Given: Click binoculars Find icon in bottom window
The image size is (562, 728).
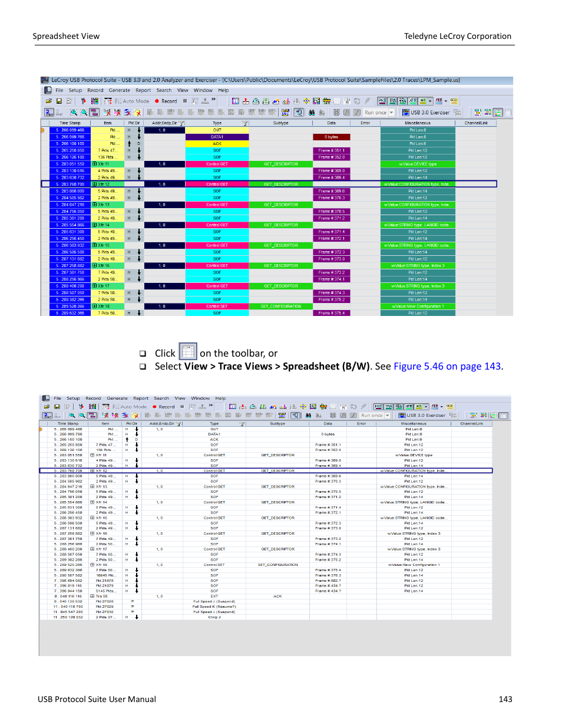Looking at the screenshot, I should click(x=308, y=416).
